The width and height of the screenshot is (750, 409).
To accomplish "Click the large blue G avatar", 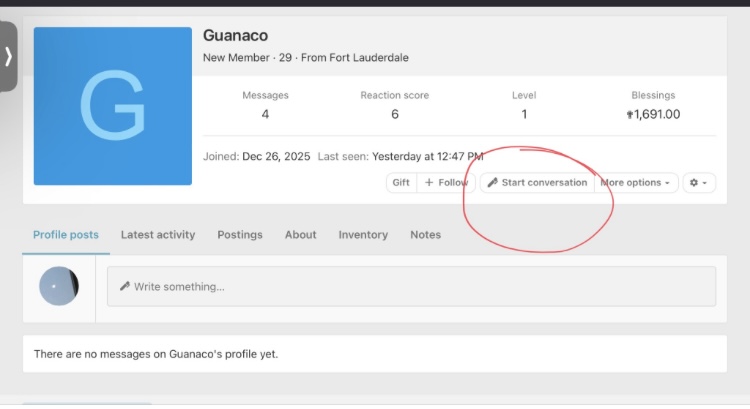I will point(112,106).
